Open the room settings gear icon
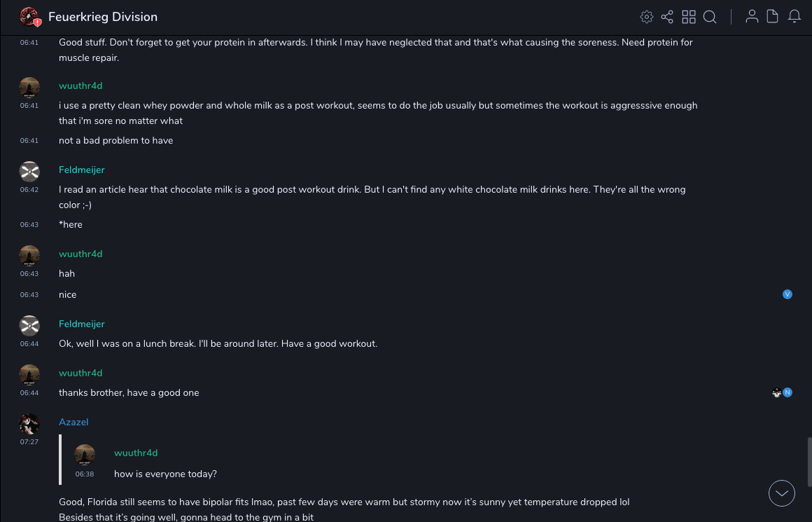The width and height of the screenshot is (812, 522). [647, 17]
